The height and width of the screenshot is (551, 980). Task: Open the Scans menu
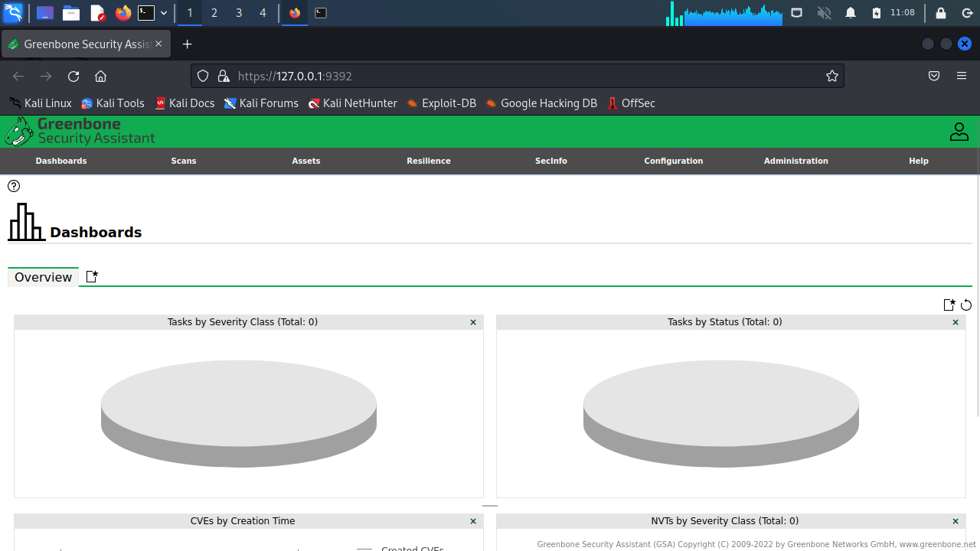(184, 161)
